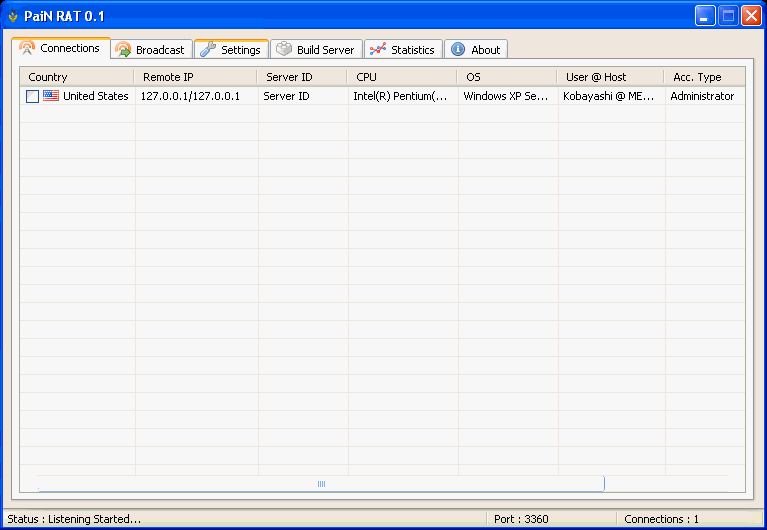Click the United States flag icon
Screen dimensions: 767x530
pyautogui.click(x=51, y=96)
